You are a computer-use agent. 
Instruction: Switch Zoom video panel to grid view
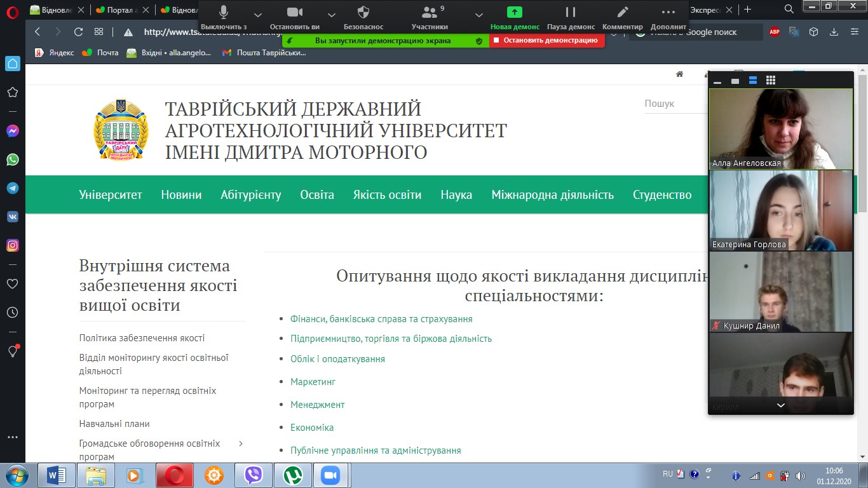771,81
